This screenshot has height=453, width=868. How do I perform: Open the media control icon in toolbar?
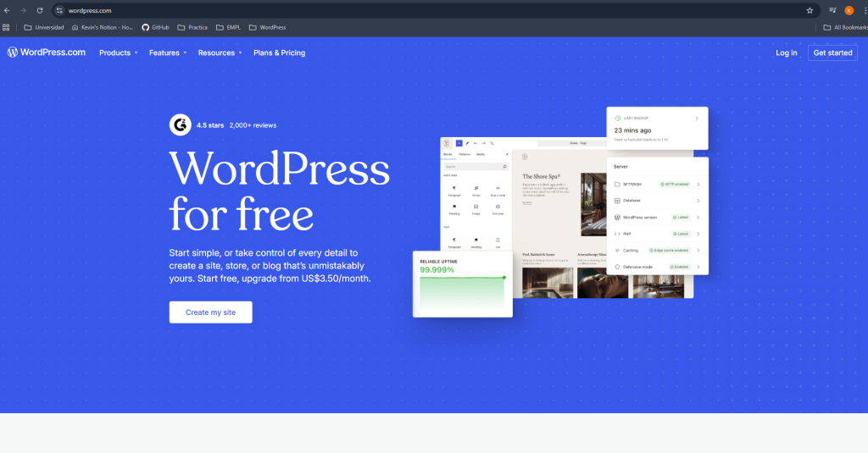832,10
